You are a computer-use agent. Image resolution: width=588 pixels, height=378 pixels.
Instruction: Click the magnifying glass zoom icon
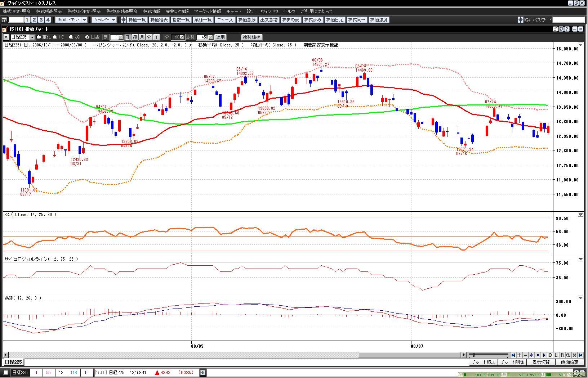click(x=568, y=355)
